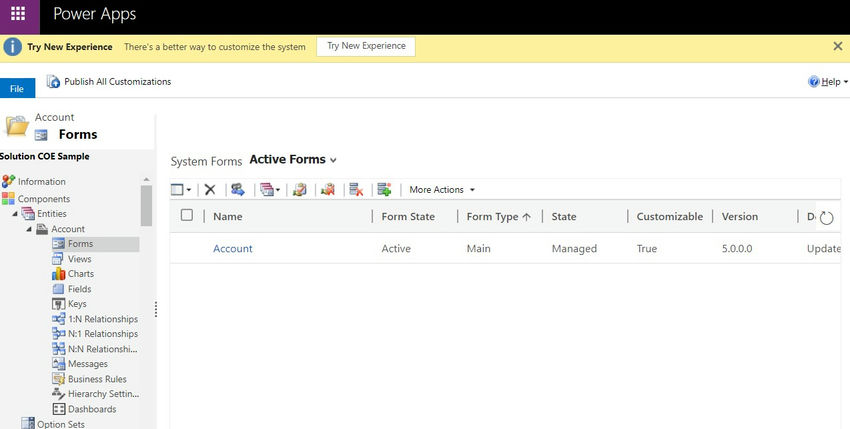Tick the select-all checkbox beside Name
The height and width of the screenshot is (429, 850).
click(x=186, y=215)
